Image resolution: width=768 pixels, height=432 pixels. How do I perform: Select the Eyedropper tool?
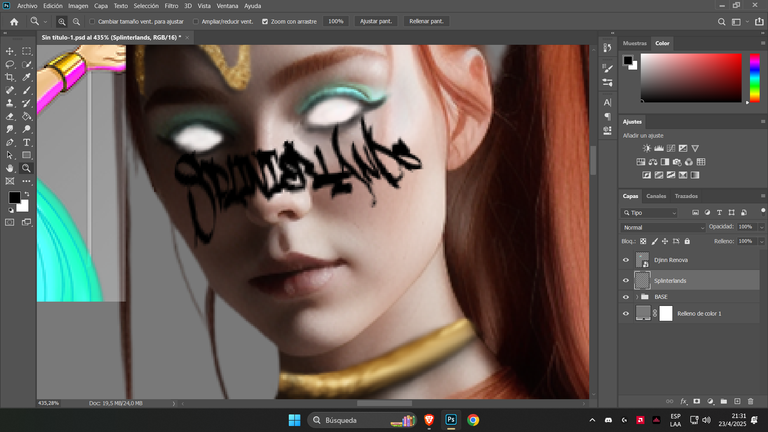coord(26,77)
